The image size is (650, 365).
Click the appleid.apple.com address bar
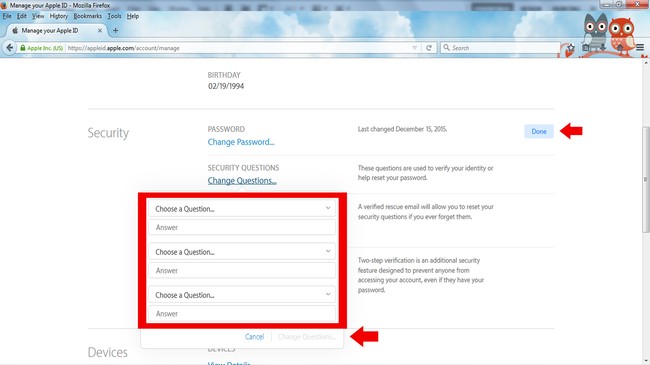tap(238, 48)
